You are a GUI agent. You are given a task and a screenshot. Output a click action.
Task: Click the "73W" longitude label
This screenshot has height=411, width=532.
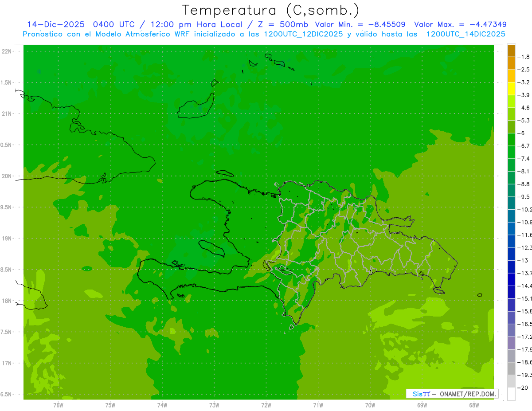coord(214,405)
